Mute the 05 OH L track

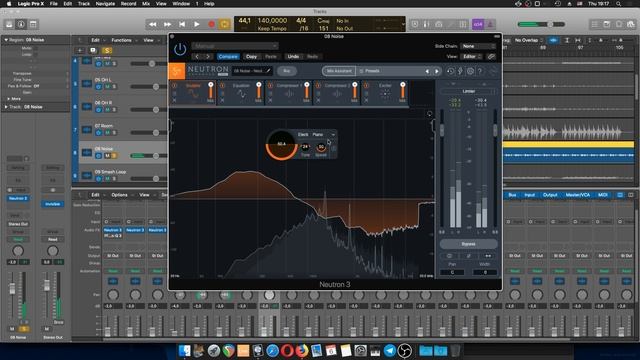(x=107, y=87)
